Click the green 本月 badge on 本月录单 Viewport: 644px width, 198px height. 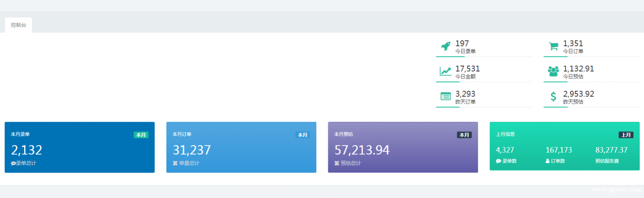point(141,135)
